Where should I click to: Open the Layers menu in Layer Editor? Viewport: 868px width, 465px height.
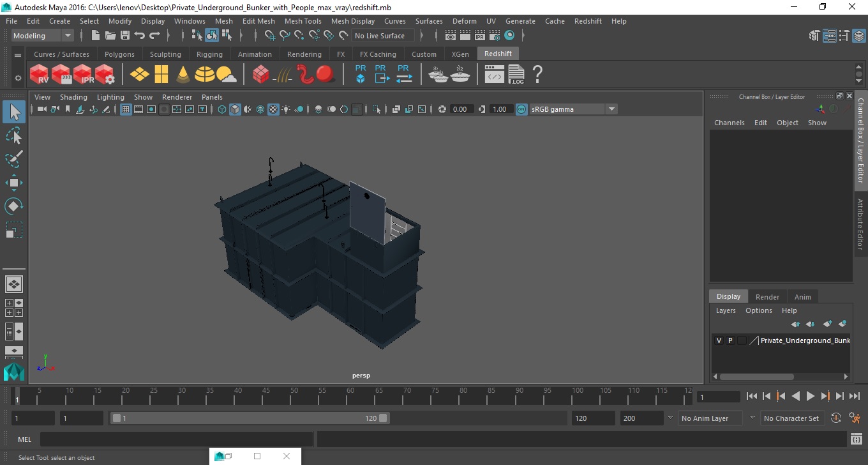coord(725,310)
